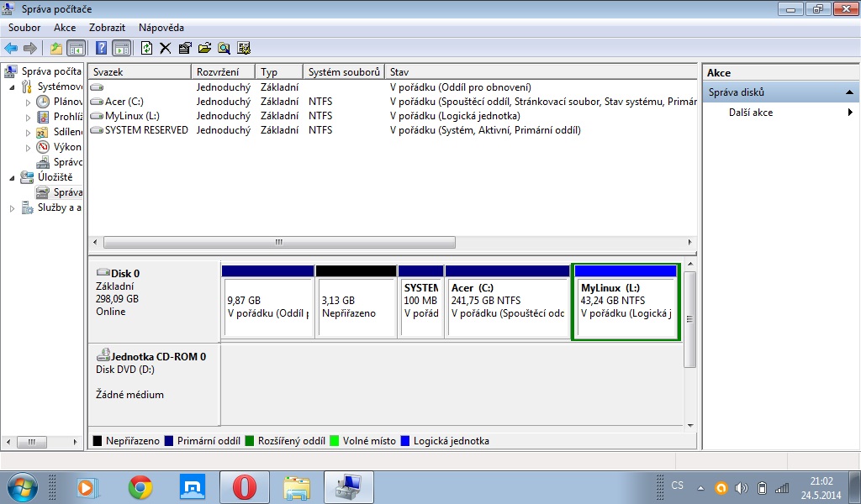861x504 pixels.
Task: Launch Google Chrome from the taskbar
Action: 140,486
